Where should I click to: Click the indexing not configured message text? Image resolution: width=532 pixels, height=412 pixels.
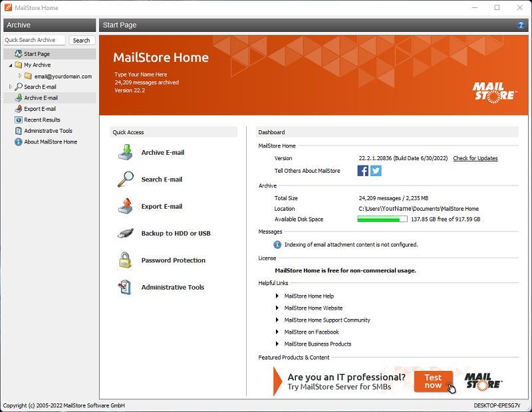pyautogui.click(x=351, y=245)
